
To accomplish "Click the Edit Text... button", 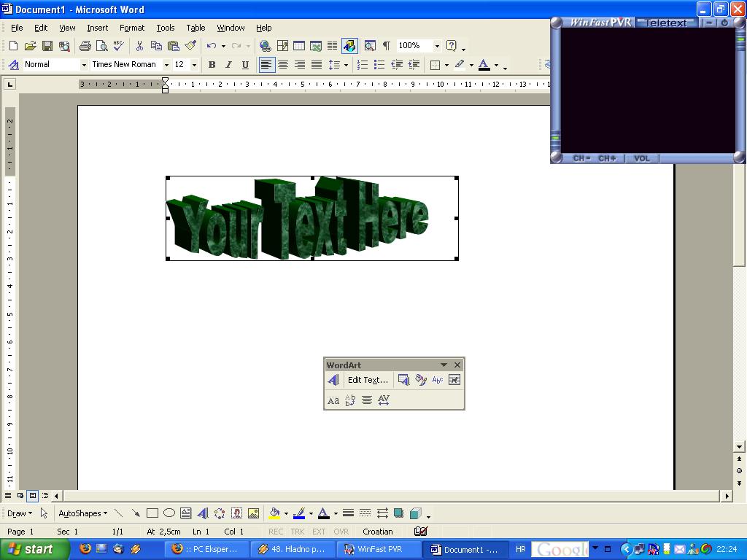I will coord(368,380).
